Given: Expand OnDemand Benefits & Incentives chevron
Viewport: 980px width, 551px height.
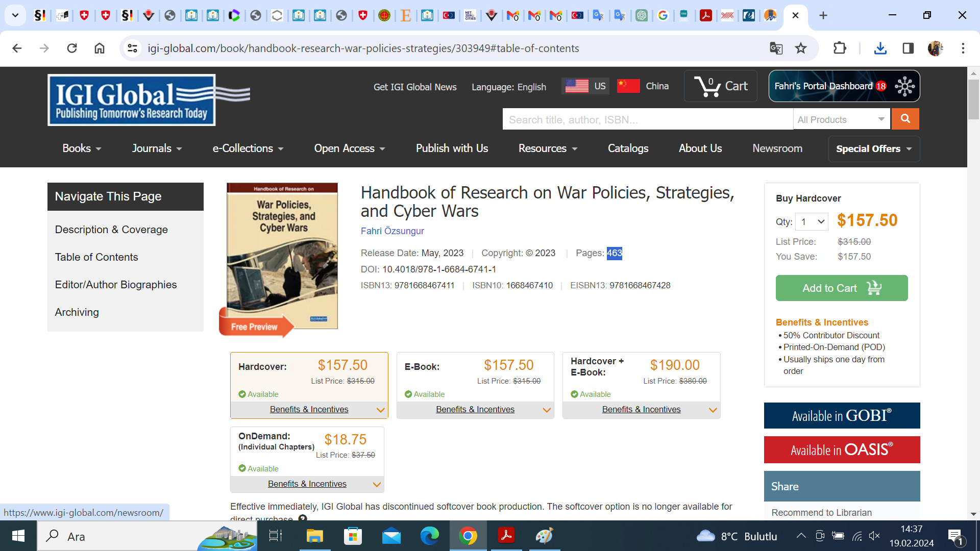Looking at the screenshot, I should (377, 485).
